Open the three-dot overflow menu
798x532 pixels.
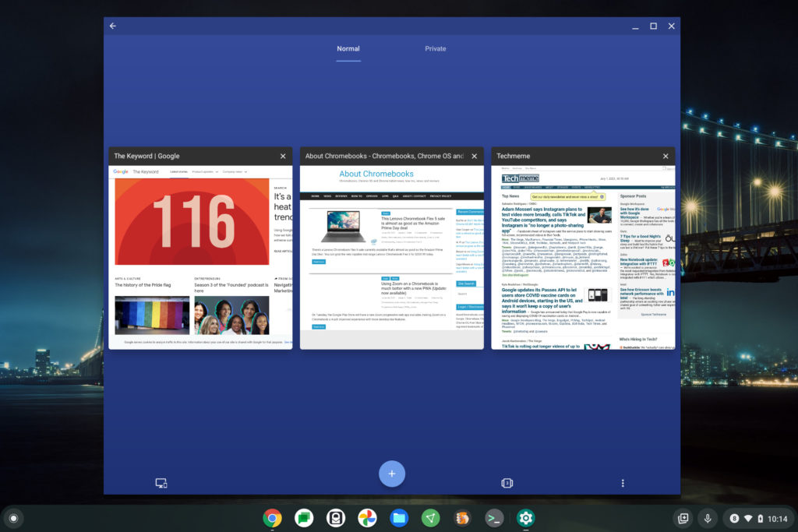623,483
